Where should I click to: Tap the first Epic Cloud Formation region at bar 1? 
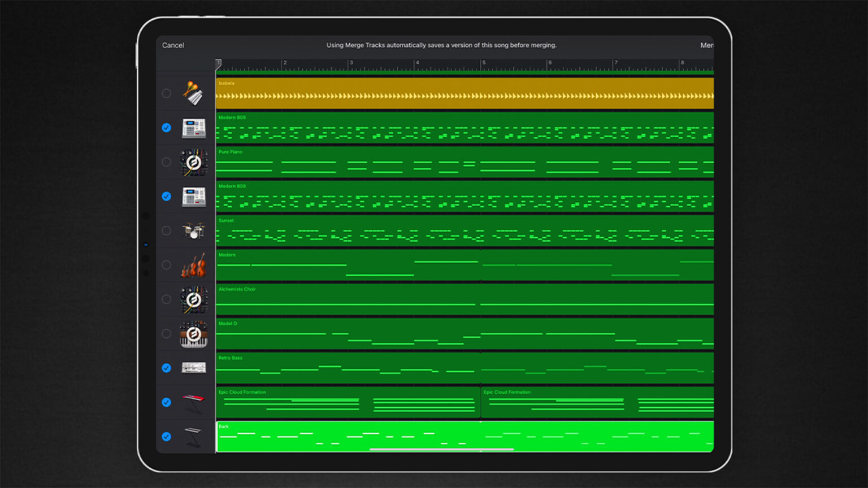pos(348,403)
